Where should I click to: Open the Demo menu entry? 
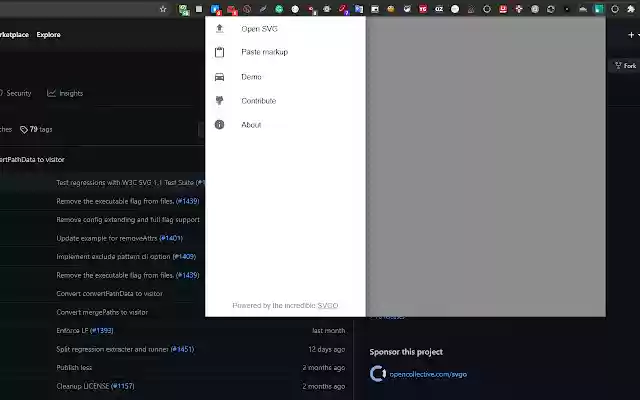285,77
